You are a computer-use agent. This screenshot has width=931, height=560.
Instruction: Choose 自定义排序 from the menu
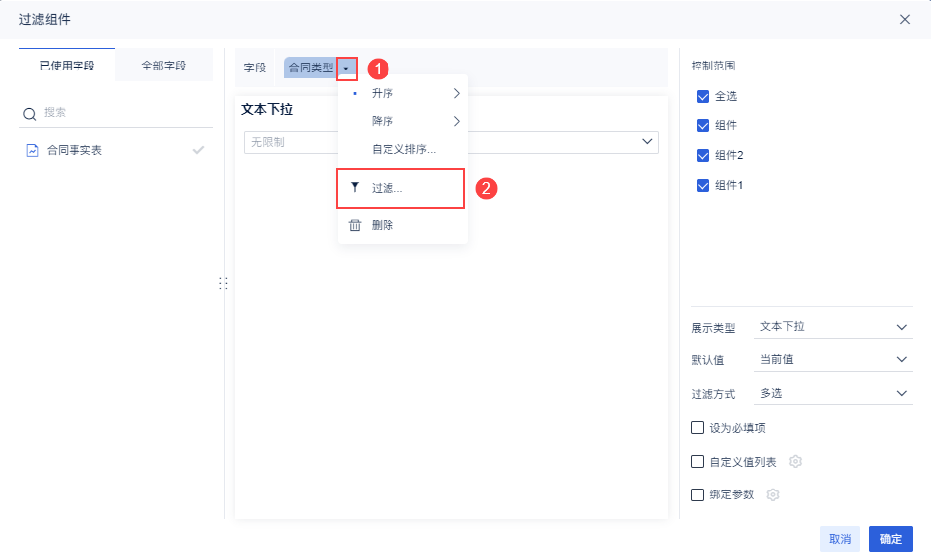(x=403, y=149)
